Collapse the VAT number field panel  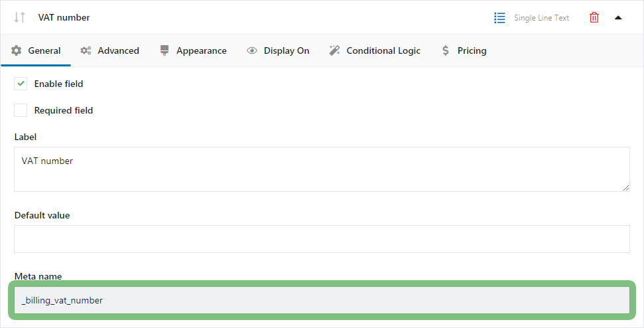point(618,18)
